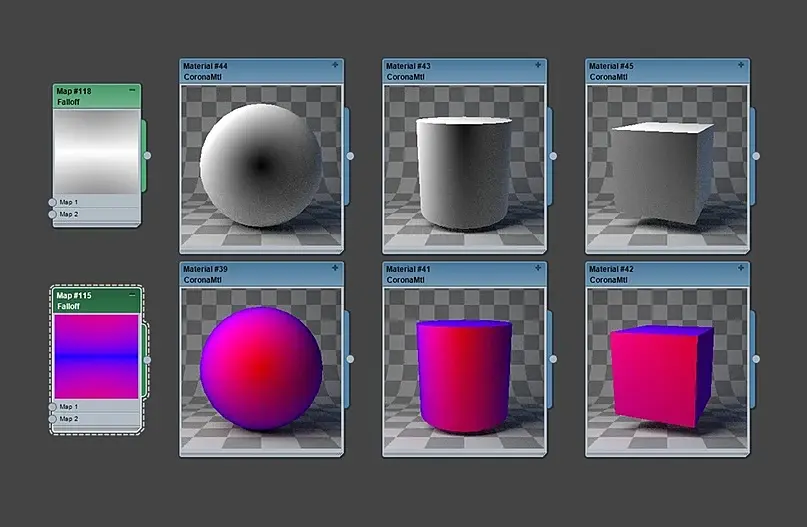This screenshot has height=527, width=807.
Task: Click output socket of Material #45
Action: coord(756,156)
